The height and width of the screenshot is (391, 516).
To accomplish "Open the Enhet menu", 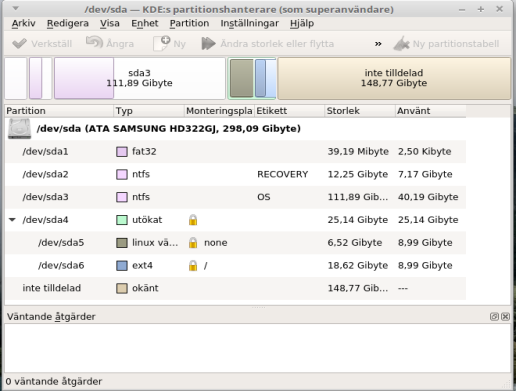I will [x=145, y=23].
